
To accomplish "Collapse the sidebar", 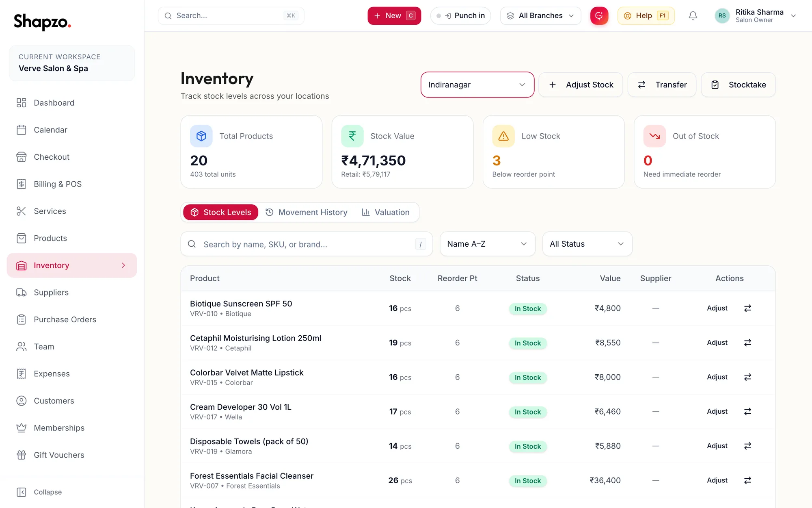I will (x=39, y=492).
